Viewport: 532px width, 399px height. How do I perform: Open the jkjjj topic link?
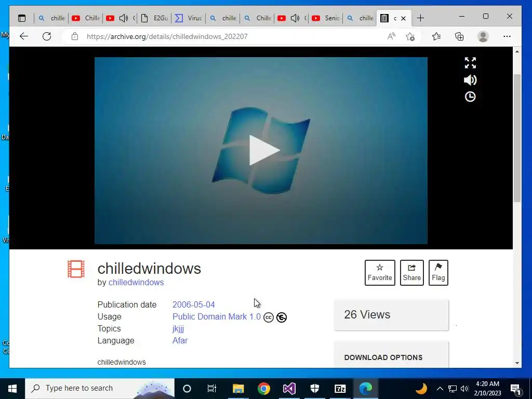click(178, 329)
